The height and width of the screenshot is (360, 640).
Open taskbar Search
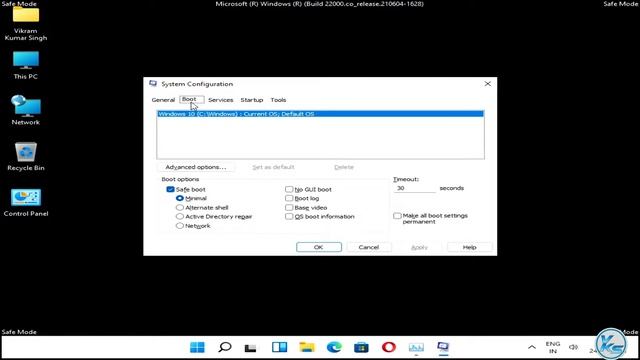[x=224, y=347]
